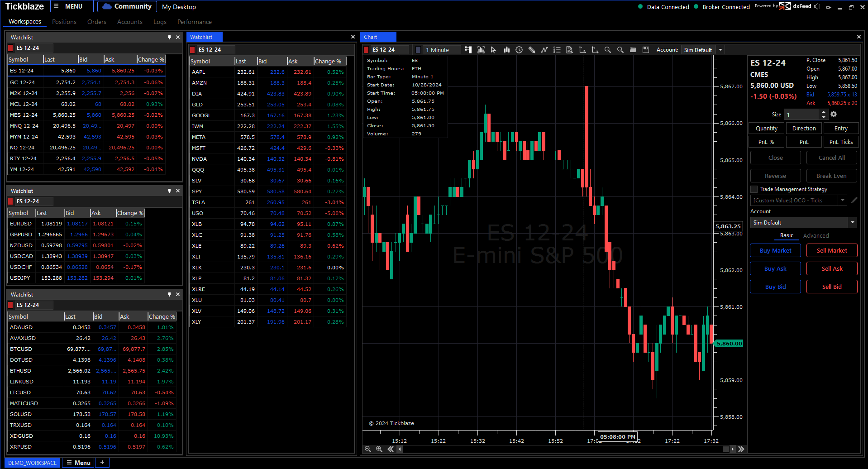Click the chart symbol ES 12-24 selector
Image resolution: width=868 pixels, height=469 pixels.
(390, 50)
